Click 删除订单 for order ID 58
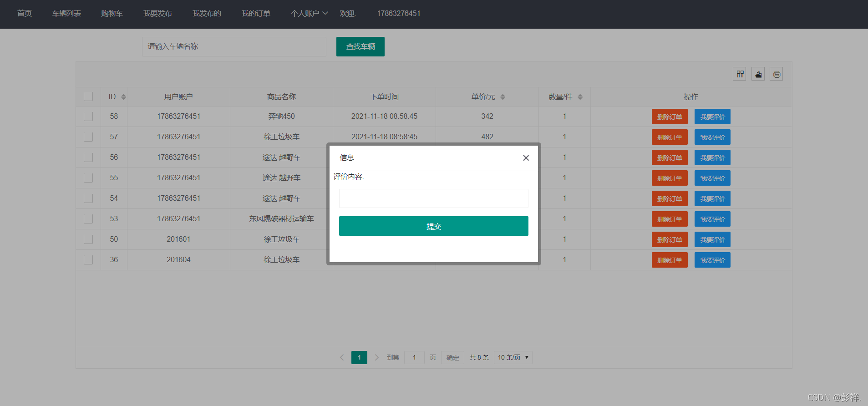The image size is (868, 406). 670,117
